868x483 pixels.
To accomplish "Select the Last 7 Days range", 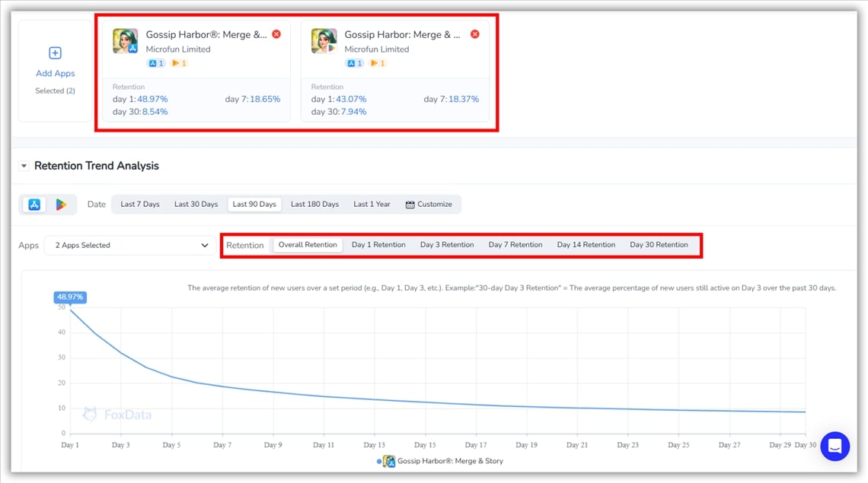I will point(140,205).
